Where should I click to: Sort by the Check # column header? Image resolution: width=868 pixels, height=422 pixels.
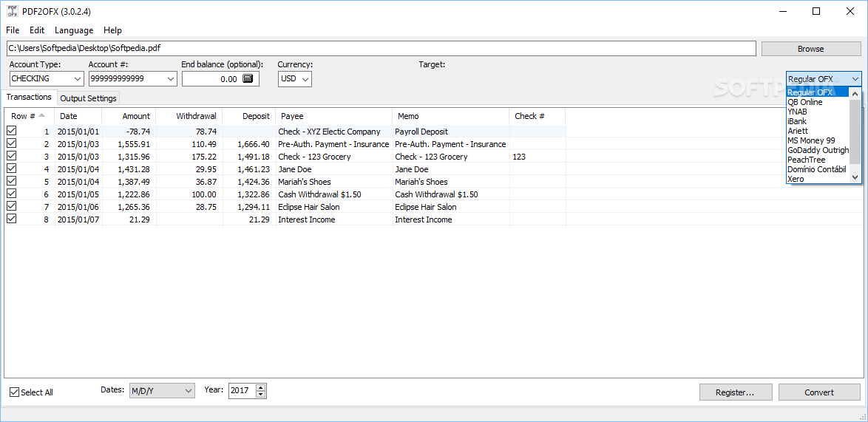coord(537,116)
